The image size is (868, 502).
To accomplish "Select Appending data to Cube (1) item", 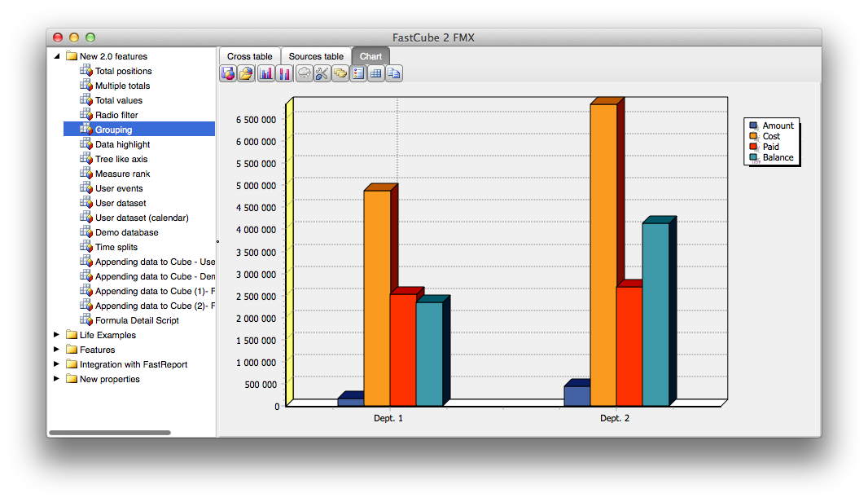I will pyautogui.click(x=155, y=291).
